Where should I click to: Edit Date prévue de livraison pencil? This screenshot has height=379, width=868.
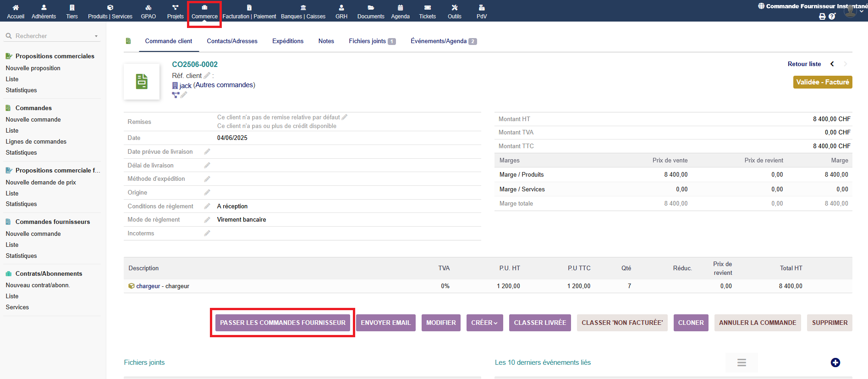pos(207,152)
